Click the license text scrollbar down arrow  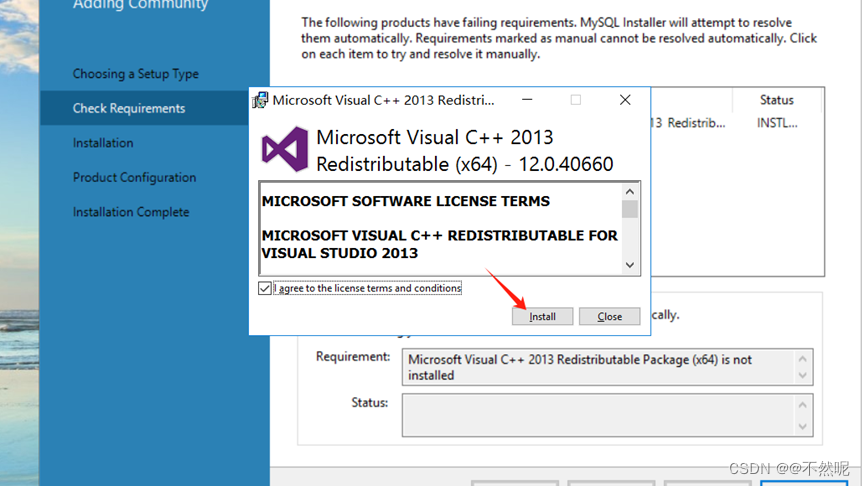pos(629,265)
